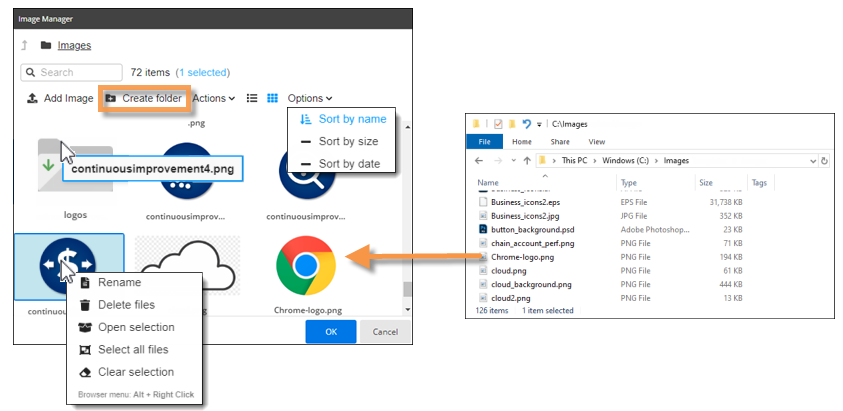Select Sort by date option

click(347, 163)
